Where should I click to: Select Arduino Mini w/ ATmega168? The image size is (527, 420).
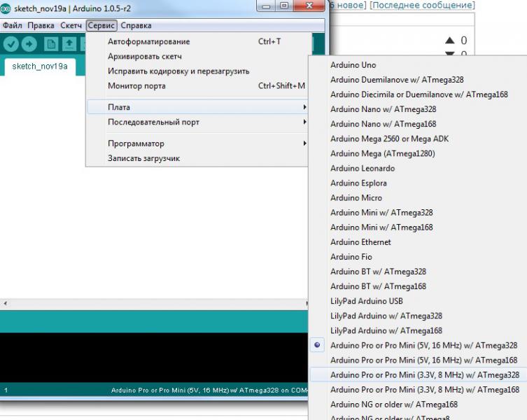pyautogui.click(x=418, y=227)
